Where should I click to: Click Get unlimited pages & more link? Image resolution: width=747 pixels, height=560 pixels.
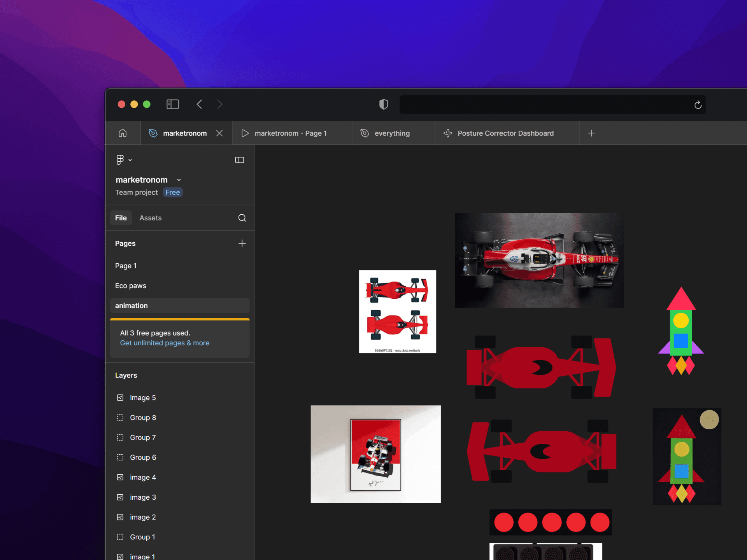[x=165, y=343]
